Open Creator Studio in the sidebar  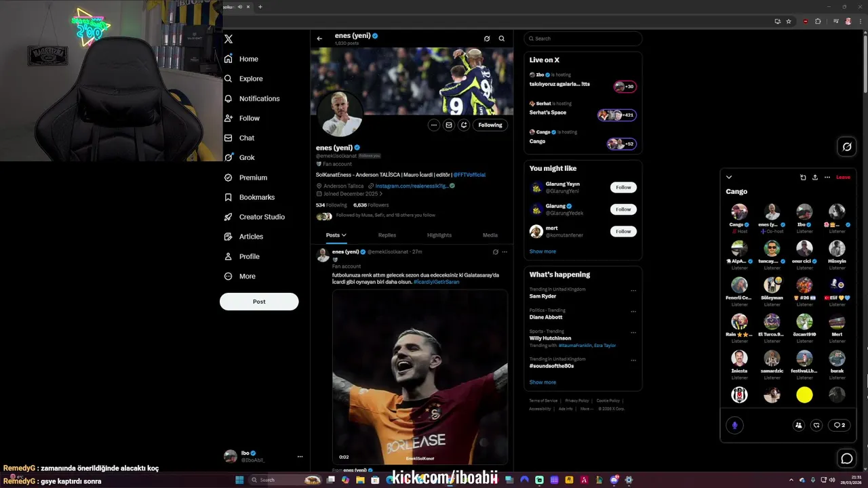coord(254,217)
